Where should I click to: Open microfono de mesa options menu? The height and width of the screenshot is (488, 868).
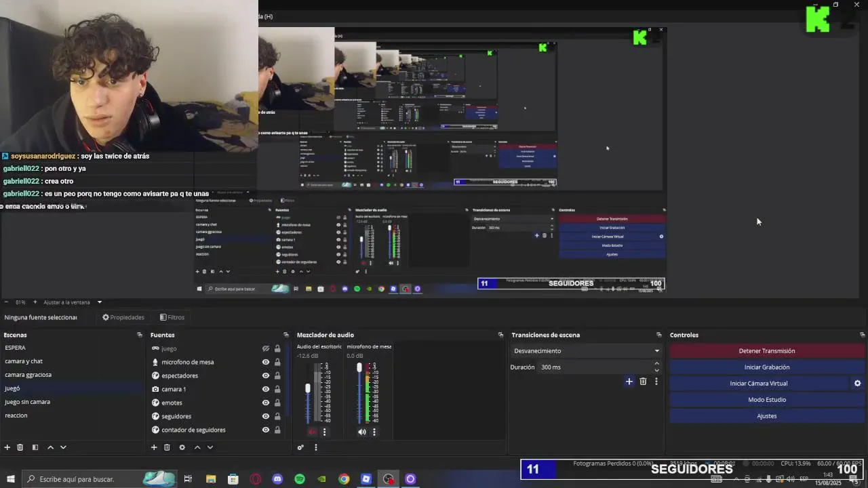(x=374, y=432)
